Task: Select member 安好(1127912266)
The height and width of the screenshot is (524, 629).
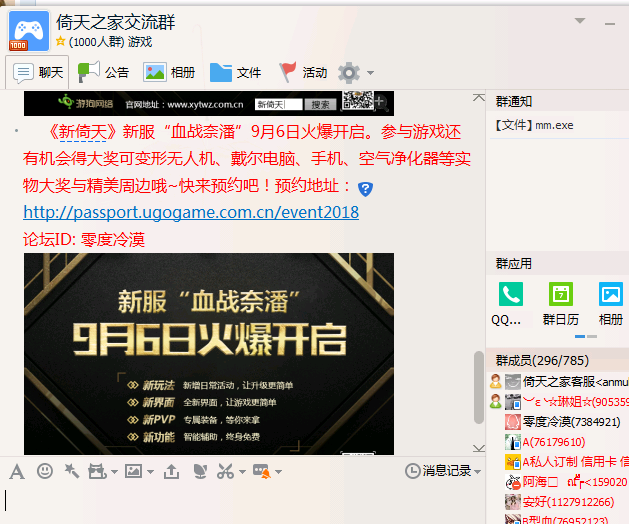Action: [x=559, y=502]
